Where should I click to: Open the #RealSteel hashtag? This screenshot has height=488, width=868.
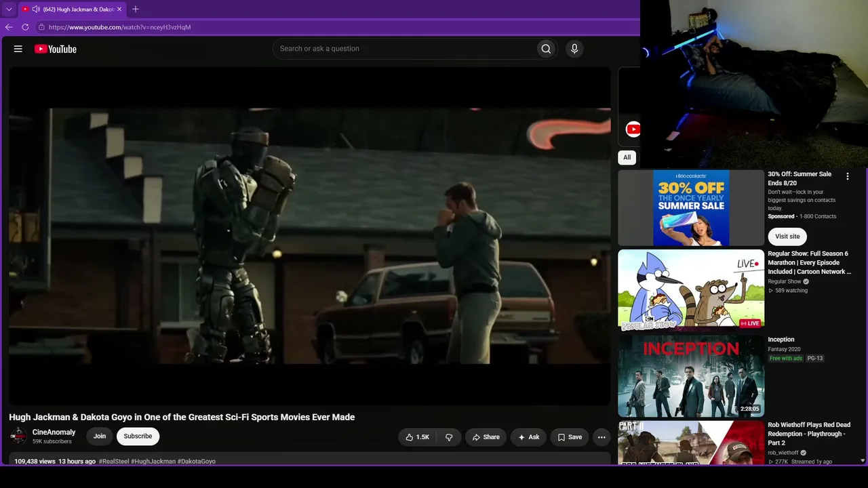tap(113, 462)
